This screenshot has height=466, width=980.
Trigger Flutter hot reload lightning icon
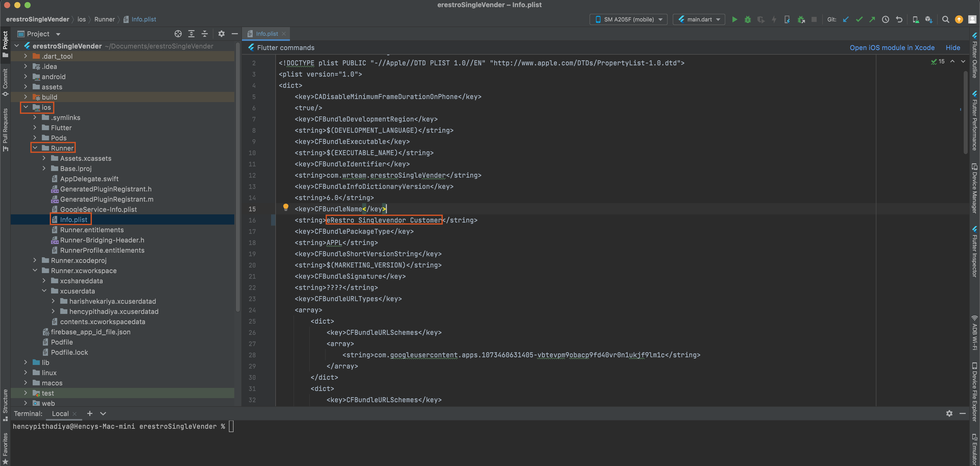coord(774,19)
